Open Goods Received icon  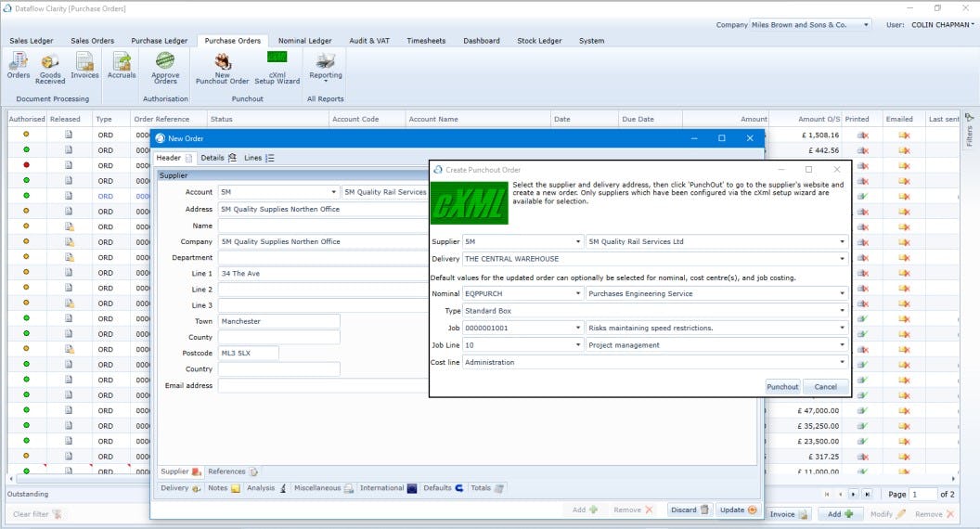(50, 68)
